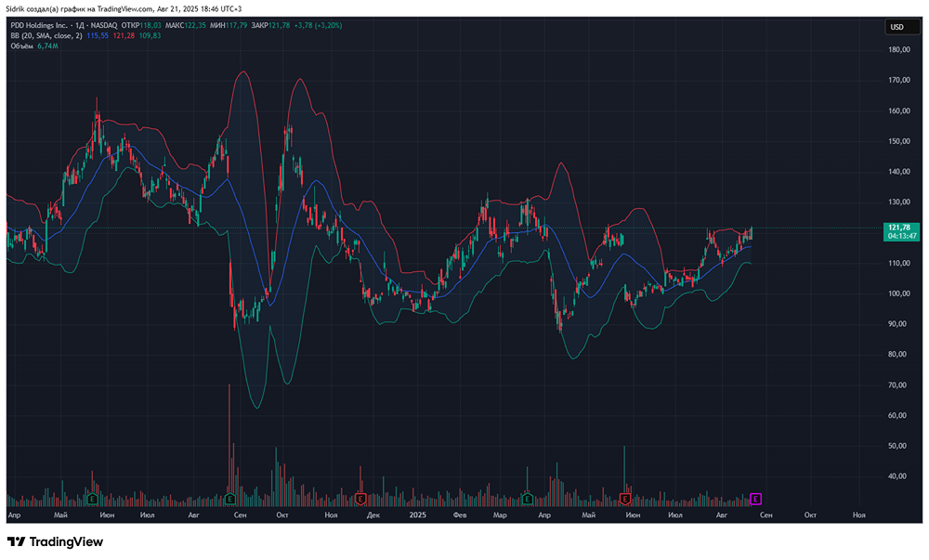Click the red earnings marker under Июн 2025

point(625,499)
